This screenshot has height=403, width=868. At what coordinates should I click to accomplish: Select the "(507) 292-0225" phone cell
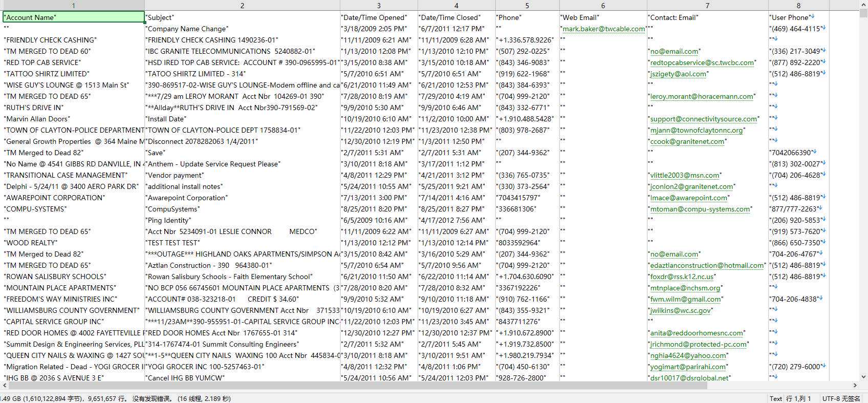pyautogui.click(x=527, y=51)
